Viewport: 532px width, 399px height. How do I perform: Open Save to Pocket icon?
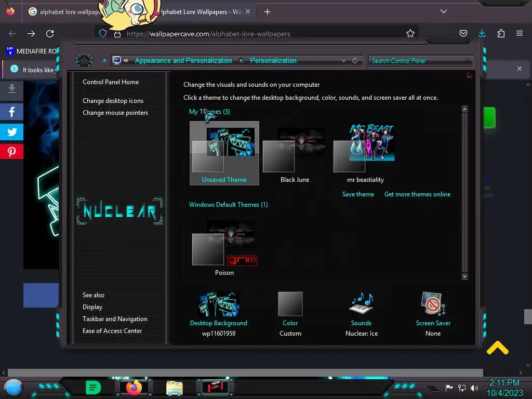click(463, 33)
